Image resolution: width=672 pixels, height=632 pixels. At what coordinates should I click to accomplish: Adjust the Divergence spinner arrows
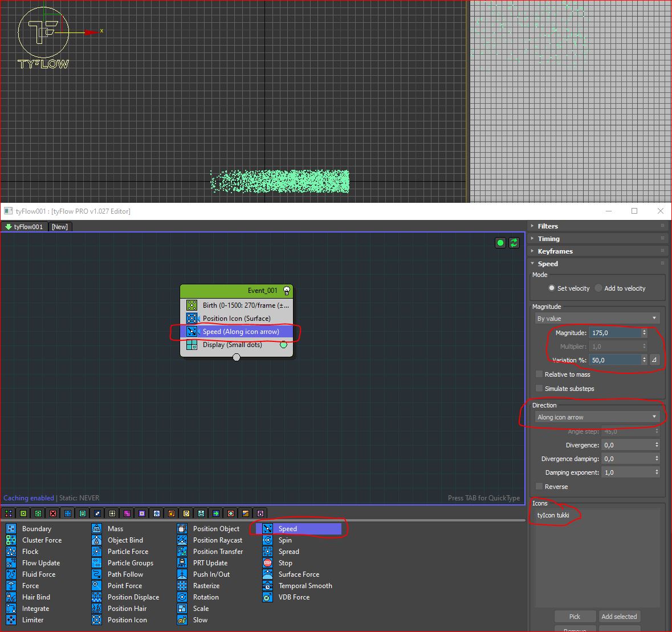657,445
